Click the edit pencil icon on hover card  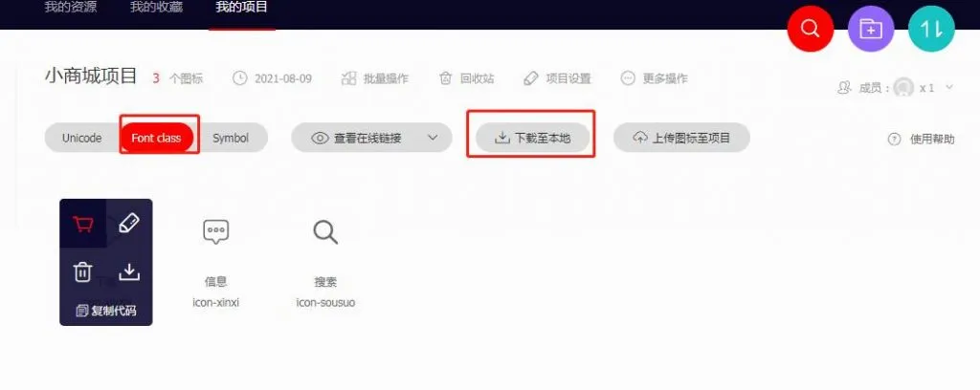[129, 223]
